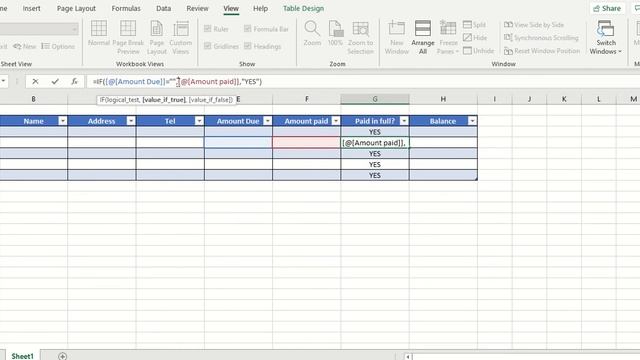Image resolution: width=640 pixels, height=360 pixels.
Task: Click sheet view Options button
Action: coord(58,47)
